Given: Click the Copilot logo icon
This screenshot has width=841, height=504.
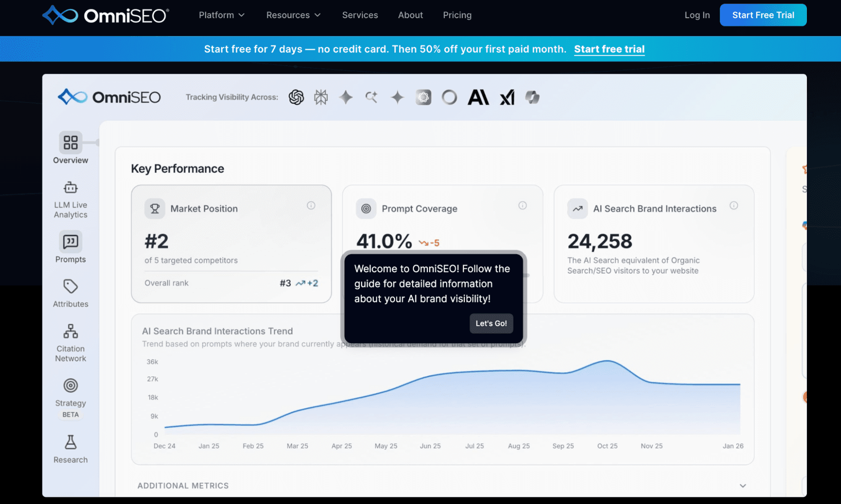Looking at the screenshot, I should pos(533,97).
